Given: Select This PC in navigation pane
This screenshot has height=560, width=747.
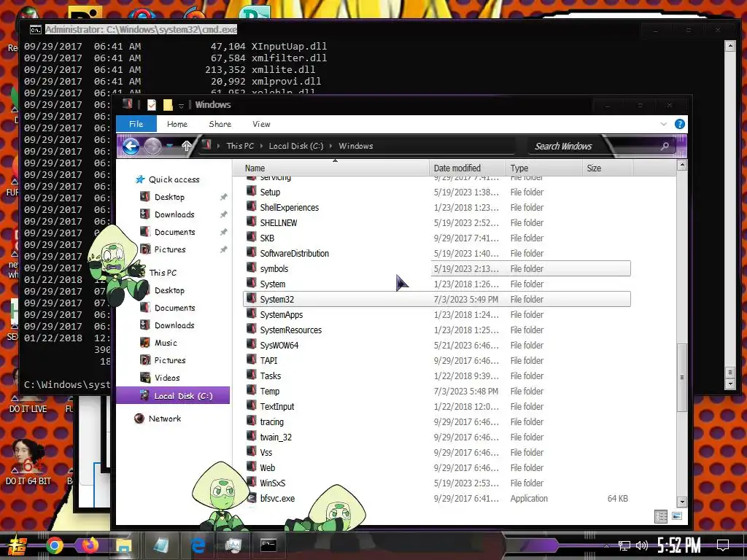Looking at the screenshot, I should coord(163,273).
